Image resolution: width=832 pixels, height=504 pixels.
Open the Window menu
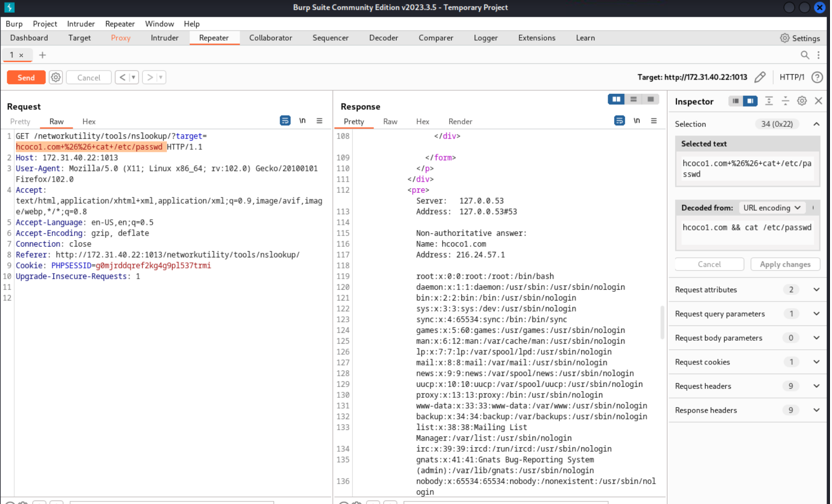pos(159,24)
